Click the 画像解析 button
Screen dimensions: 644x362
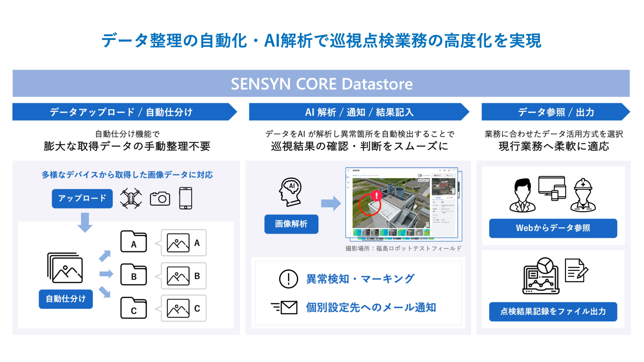(x=291, y=224)
